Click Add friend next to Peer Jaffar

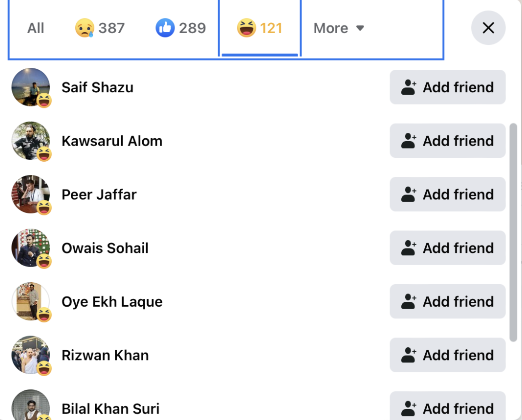point(447,194)
